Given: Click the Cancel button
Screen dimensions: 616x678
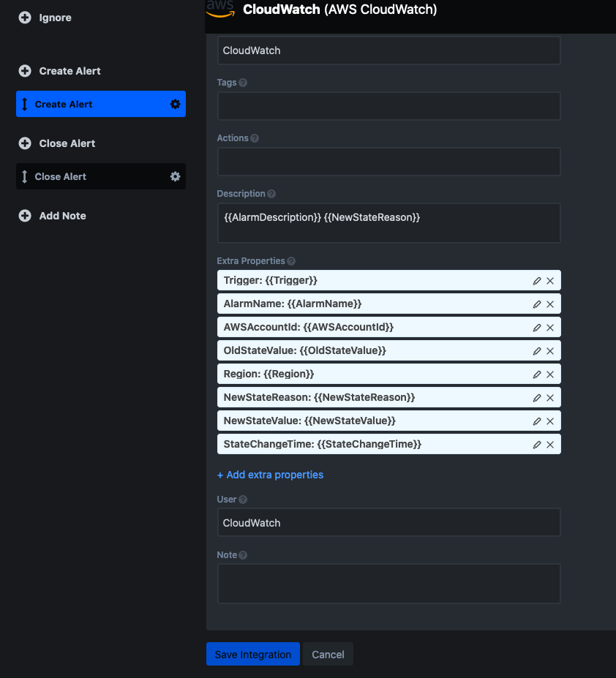Looking at the screenshot, I should pyautogui.click(x=328, y=654).
